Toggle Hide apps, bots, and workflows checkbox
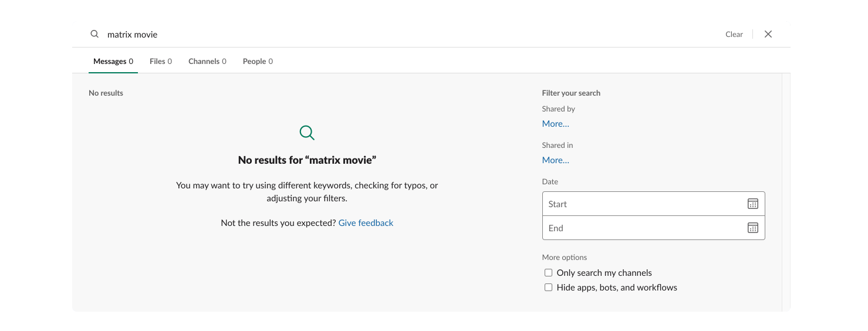The height and width of the screenshot is (331, 868). tap(548, 287)
